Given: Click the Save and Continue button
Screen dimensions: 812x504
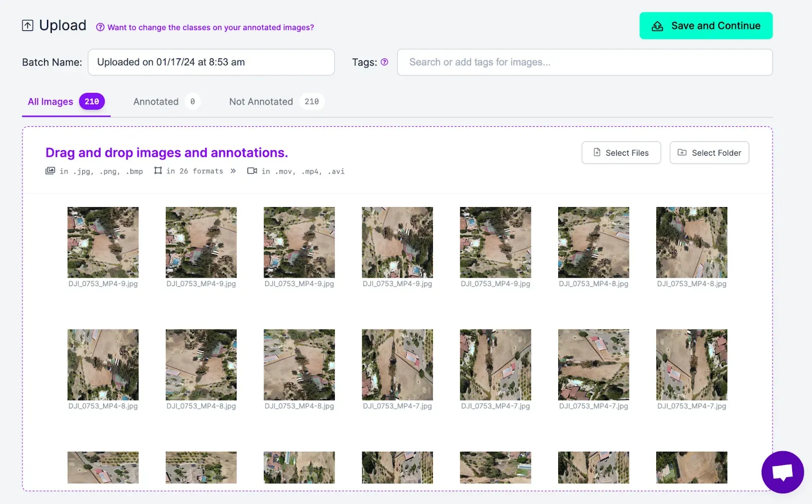Looking at the screenshot, I should coord(706,26).
